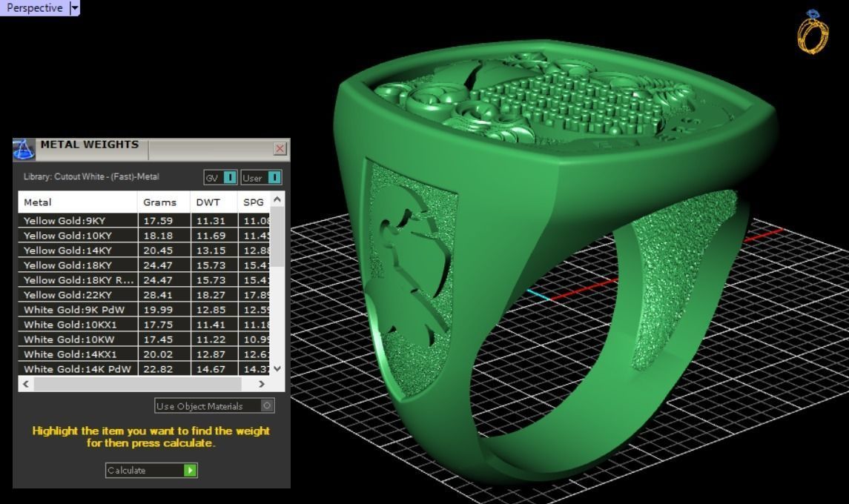Click the Metal Weights flask icon
The height and width of the screenshot is (504, 849).
(24, 150)
